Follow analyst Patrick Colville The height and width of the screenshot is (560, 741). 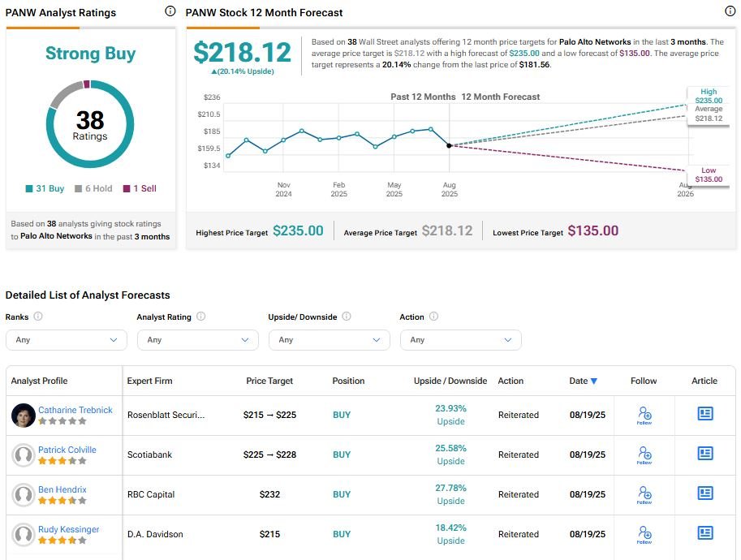click(644, 454)
